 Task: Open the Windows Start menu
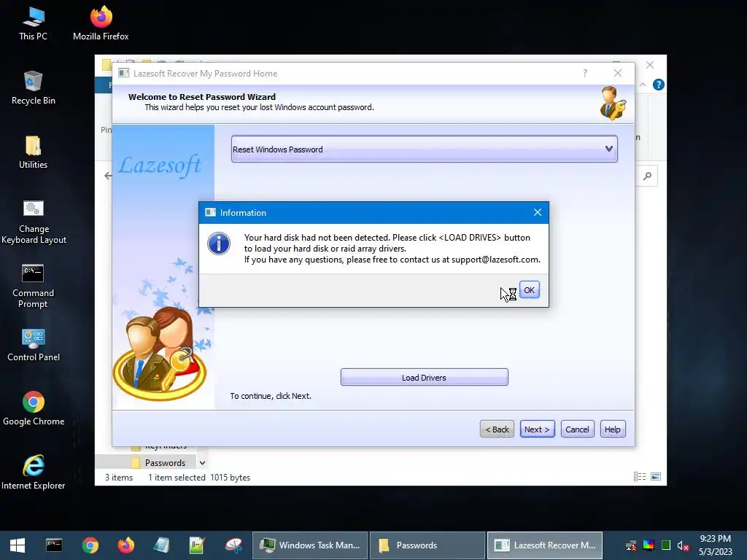tap(18, 545)
